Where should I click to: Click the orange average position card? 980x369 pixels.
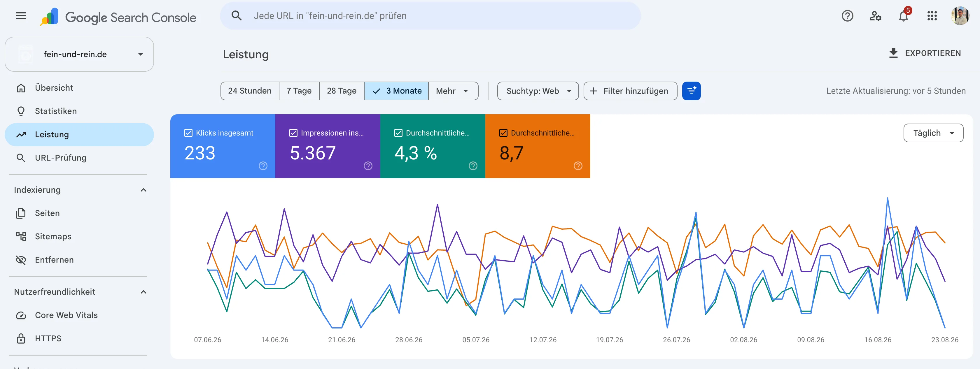[x=538, y=146]
